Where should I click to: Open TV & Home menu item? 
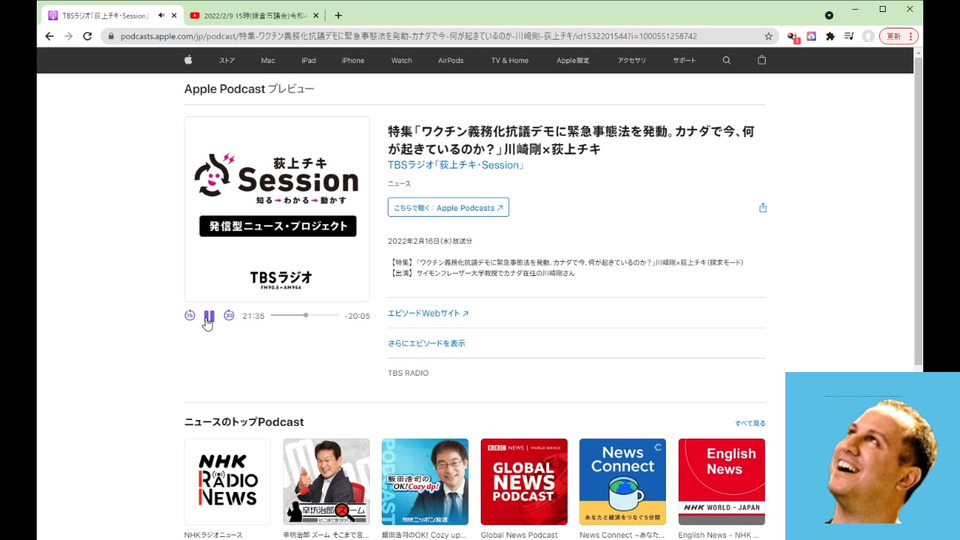pos(509,61)
